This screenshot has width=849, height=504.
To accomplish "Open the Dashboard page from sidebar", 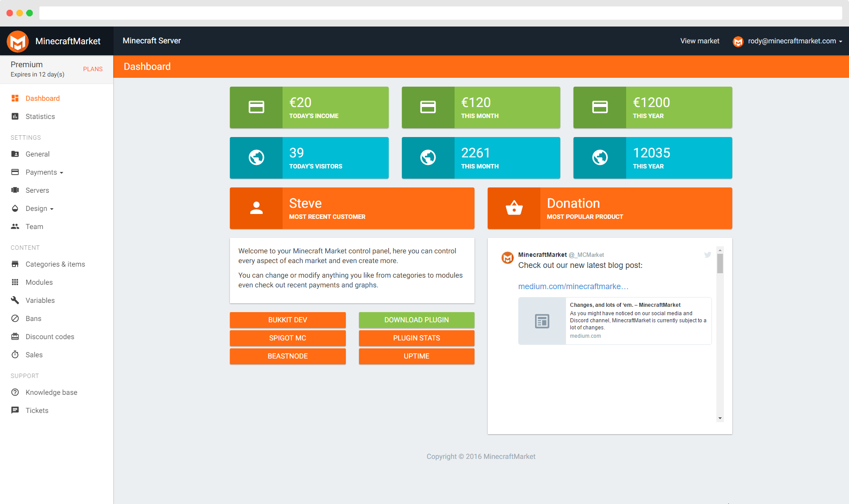I will (x=42, y=98).
